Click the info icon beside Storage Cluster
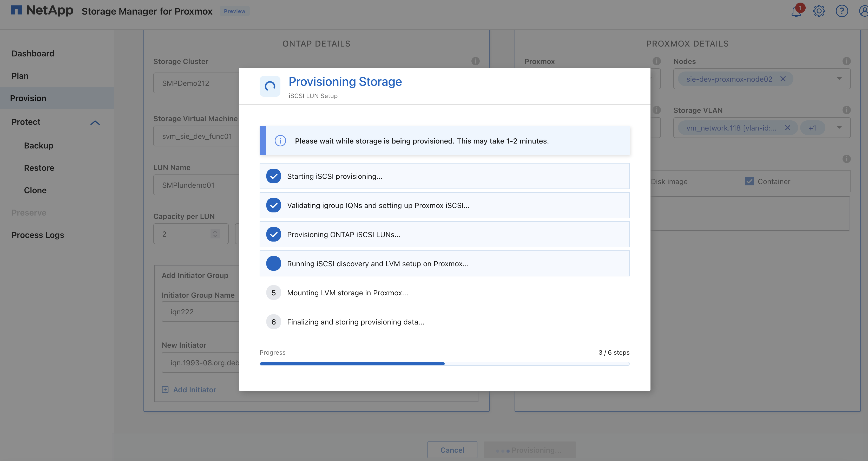The width and height of the screenshot is (868, 461). pyautogui.click(x=475, y=61)
